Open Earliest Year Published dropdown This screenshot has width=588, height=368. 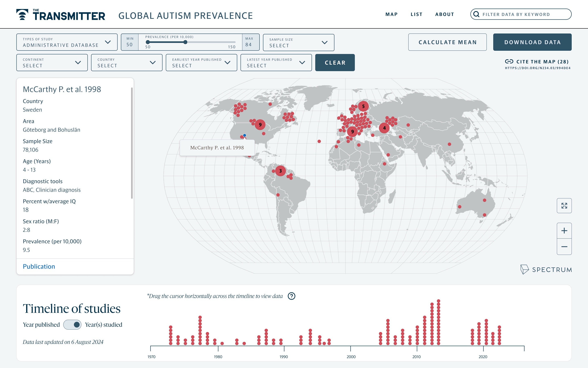click(201, 63)
